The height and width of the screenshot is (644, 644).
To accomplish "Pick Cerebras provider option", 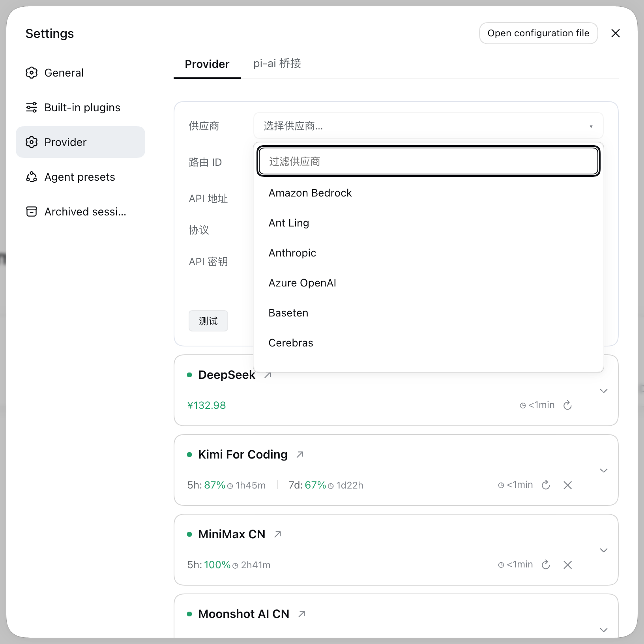I will point(428,343).
